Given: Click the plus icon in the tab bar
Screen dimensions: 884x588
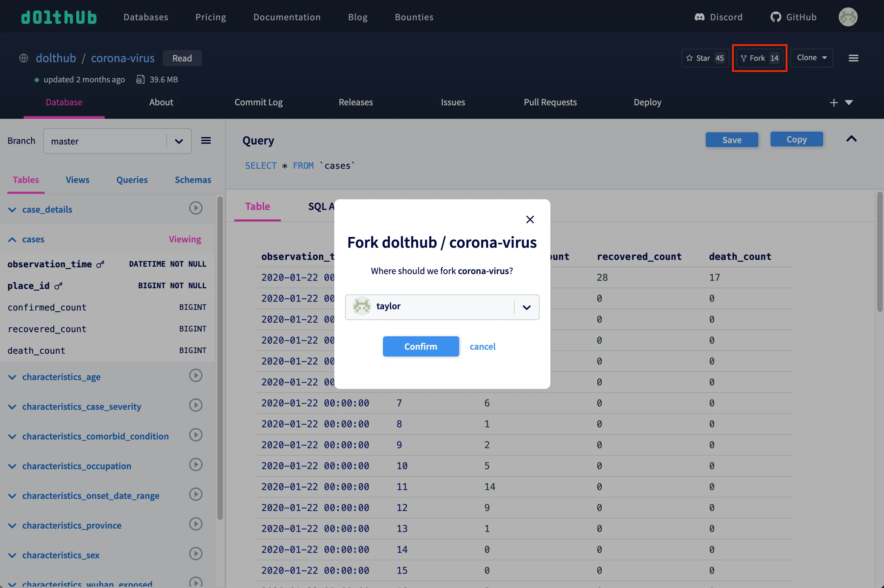Looking at the screenshot, I should (x=833, y=102).
